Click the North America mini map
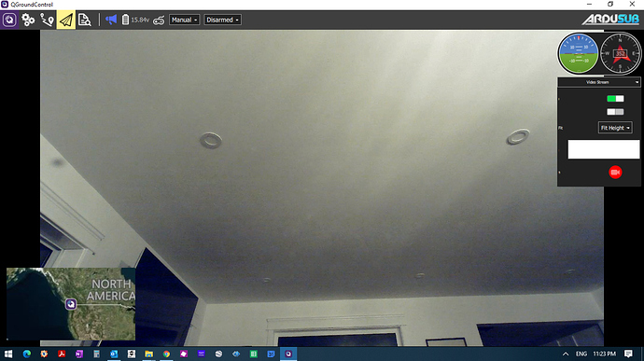The image size is (644, 361). click(x=71, y=304)
